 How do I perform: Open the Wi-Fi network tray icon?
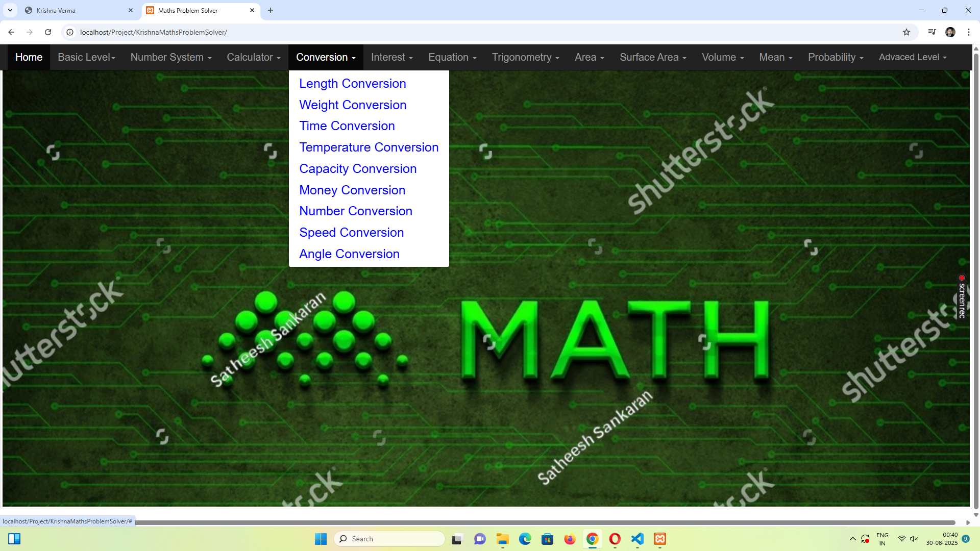tap(902, 539)
